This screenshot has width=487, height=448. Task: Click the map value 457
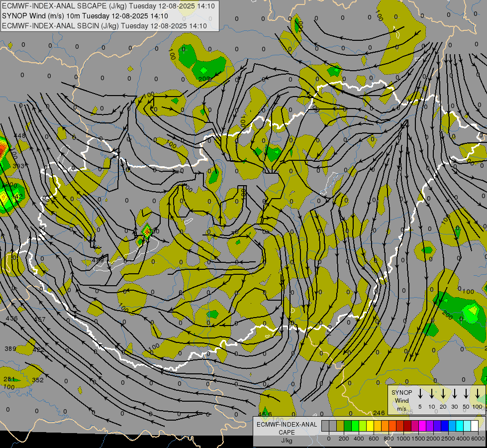click(x=40, y=319)
